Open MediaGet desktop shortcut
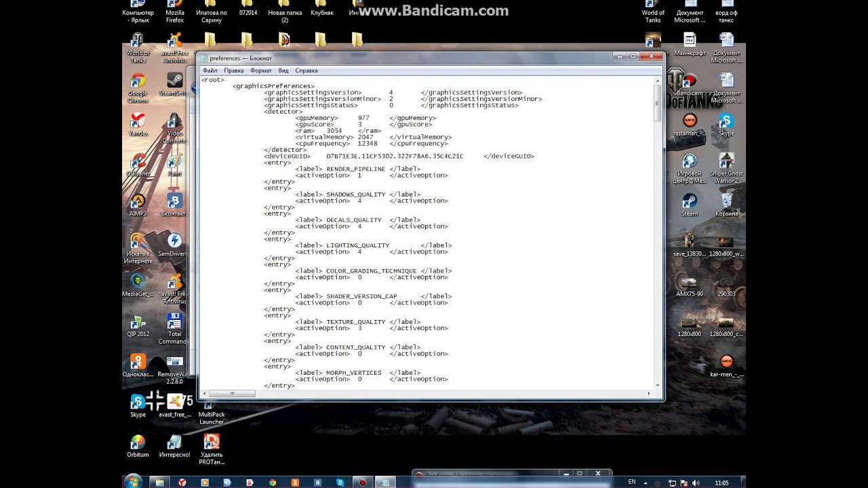Viewport: 868px width, 488px height. tap(138, 285)
